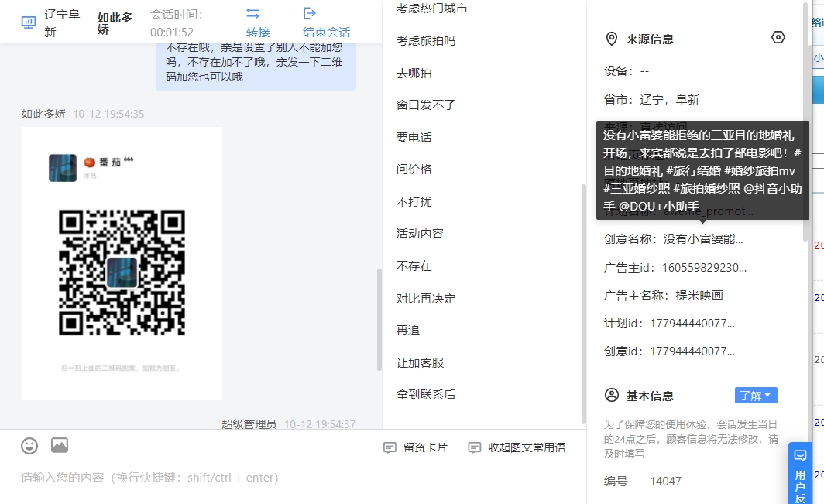Open the hexagon settings icon in 来源信息
Image resolution: width=824 pixels, height=504 pixels.
778,37
